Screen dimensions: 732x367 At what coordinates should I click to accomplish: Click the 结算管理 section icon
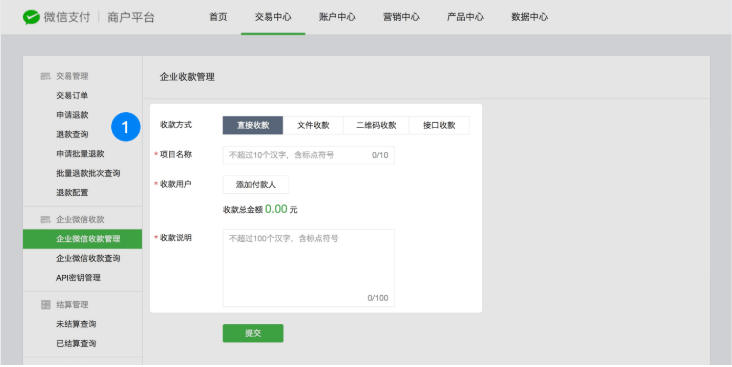(x=45, y=304)
